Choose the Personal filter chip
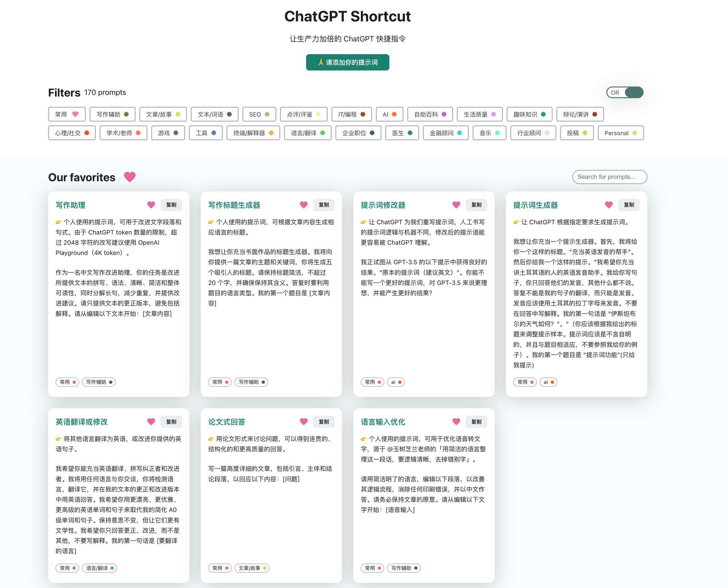Image resolution: width=728 pixels, height=588 pixels. click(620, 133)
